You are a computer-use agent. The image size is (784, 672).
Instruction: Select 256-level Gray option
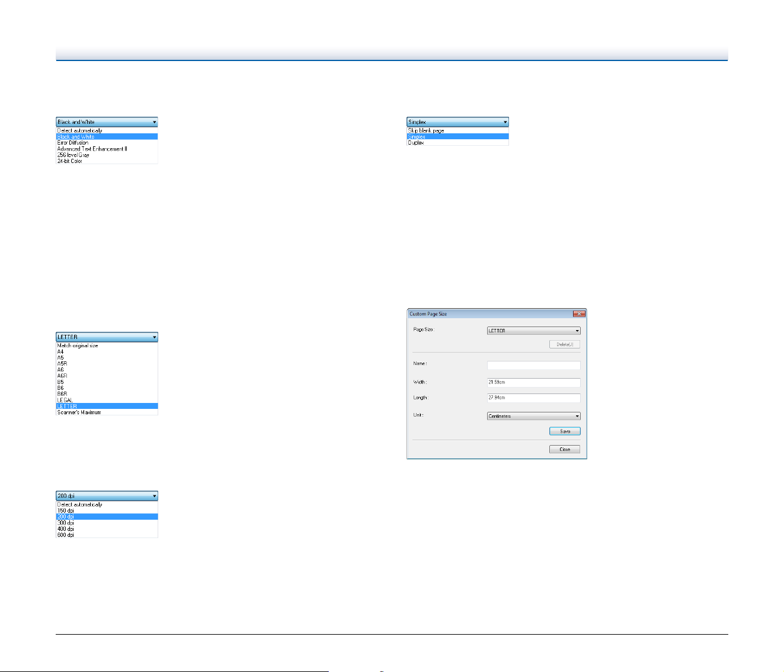point(107,155)
